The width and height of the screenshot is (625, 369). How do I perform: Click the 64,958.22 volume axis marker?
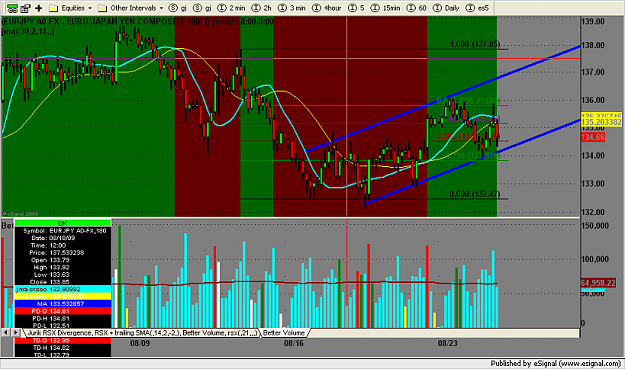point(598,283)
